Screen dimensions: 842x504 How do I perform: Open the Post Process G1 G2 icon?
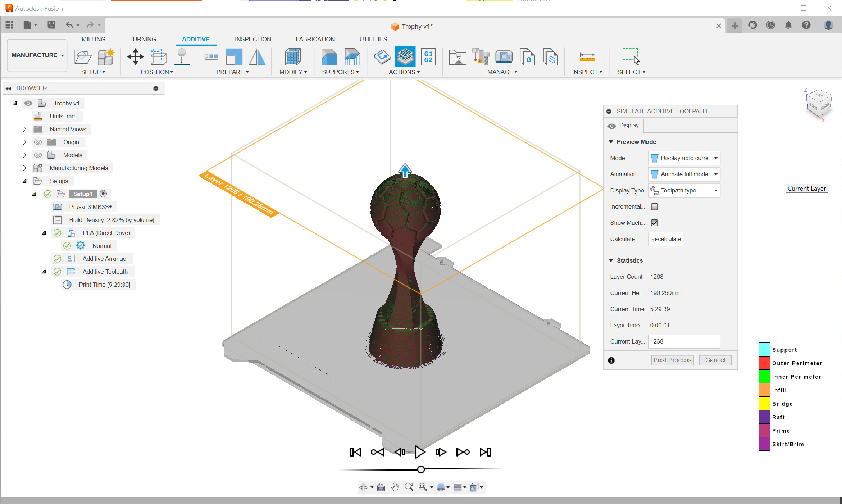pos(428,56)
